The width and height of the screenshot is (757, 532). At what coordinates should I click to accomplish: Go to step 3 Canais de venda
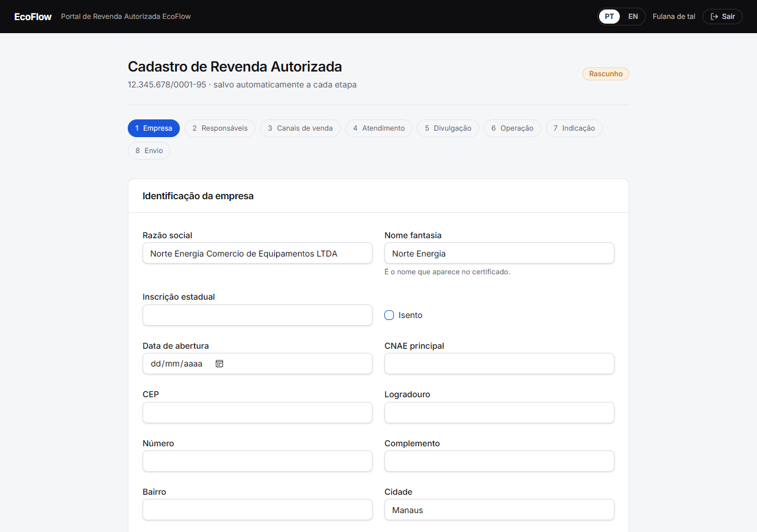300,128
